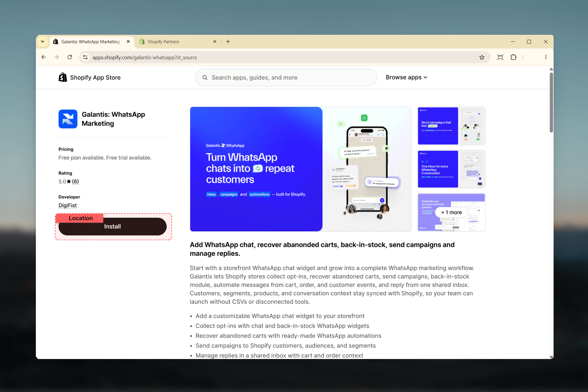588x392 pixels.
Task: Click the scrollbar down arrow
Action: pos(551,357)
